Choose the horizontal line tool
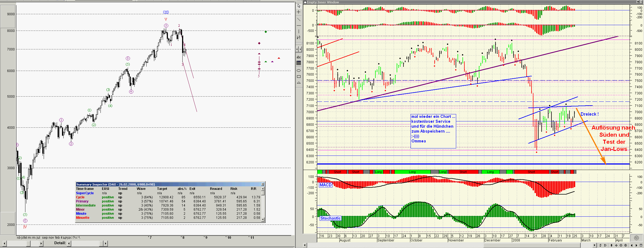The width and height of the screenshot is (644, 248). (299, 25)
